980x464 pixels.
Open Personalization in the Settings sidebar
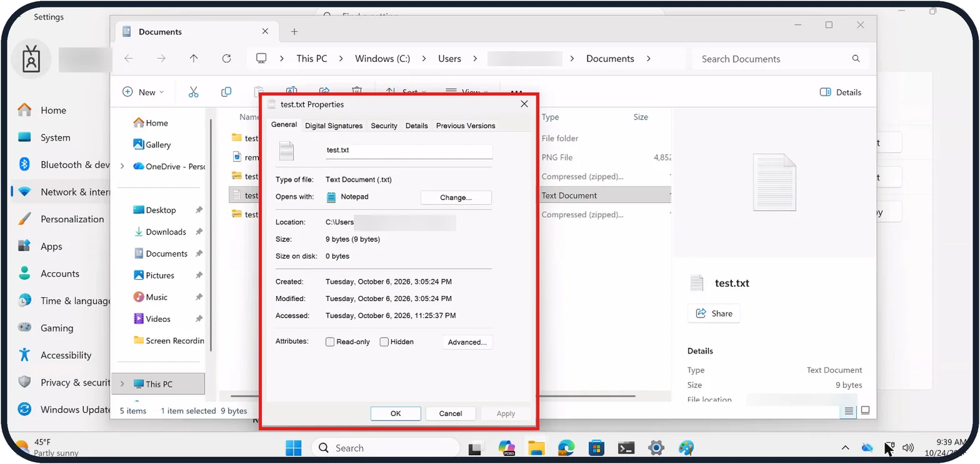coord(72,219)
